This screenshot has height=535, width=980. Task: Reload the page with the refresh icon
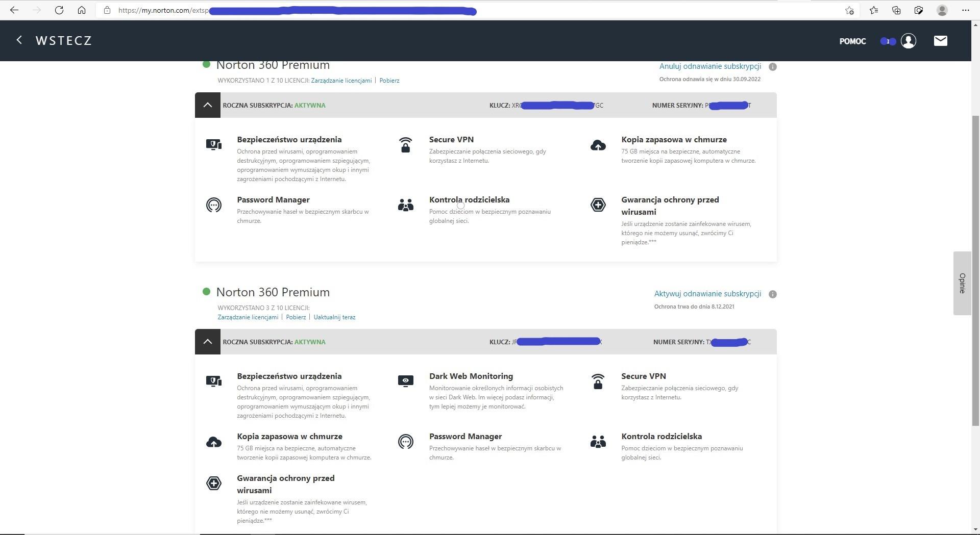tap(59, 10)
